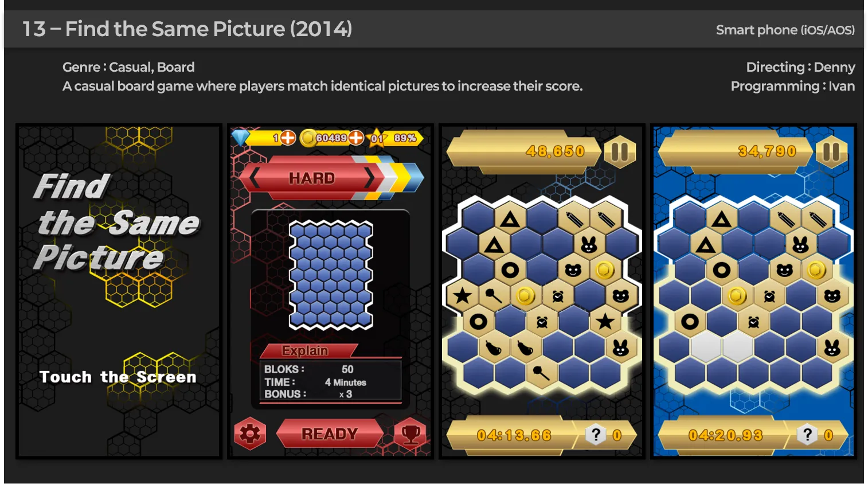Tap the star level badge 01
Image resolution: width=868 pixels, height=484 pixels.
pos(376,138)
